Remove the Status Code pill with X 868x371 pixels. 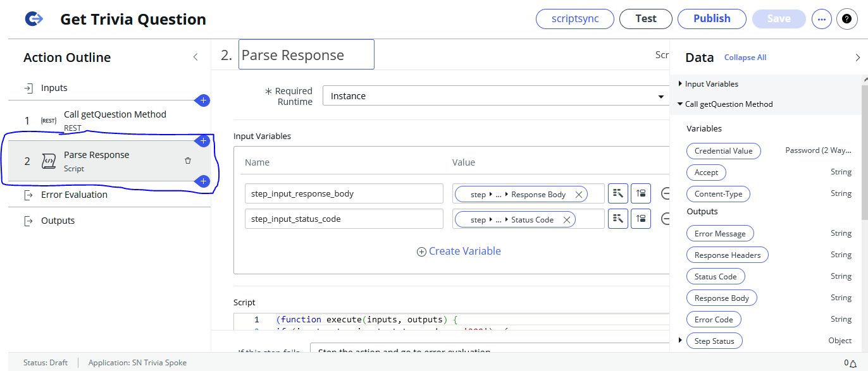click(567, 220)
